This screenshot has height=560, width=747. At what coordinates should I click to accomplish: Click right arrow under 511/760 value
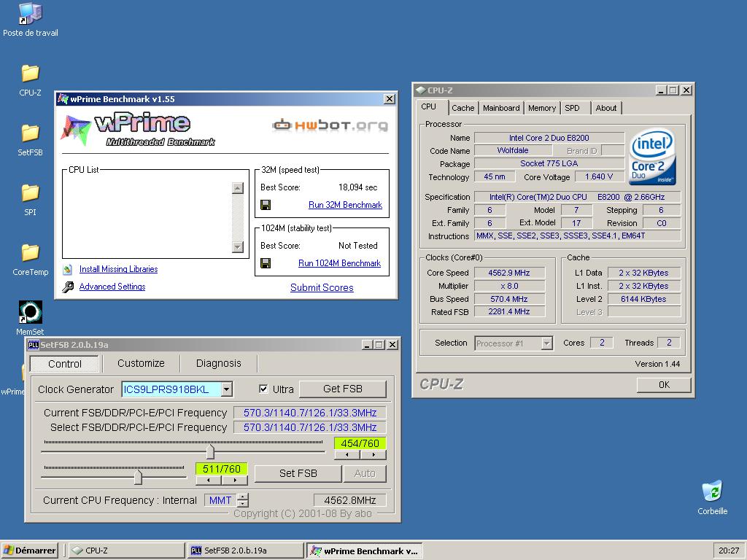click(235, 480)
